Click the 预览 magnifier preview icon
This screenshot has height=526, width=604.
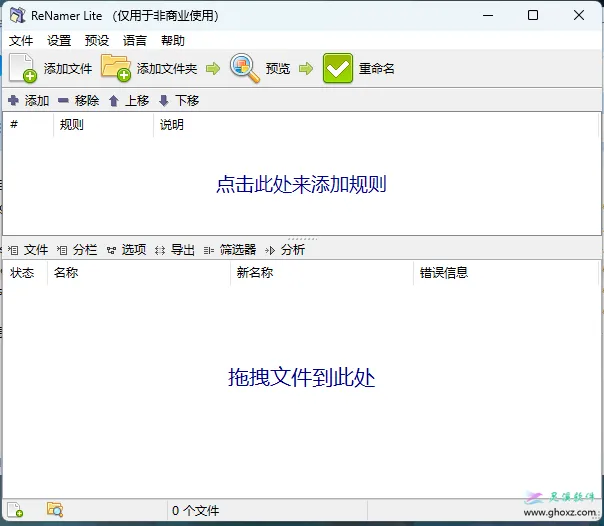pyautogui.click(x=245, y=68)
